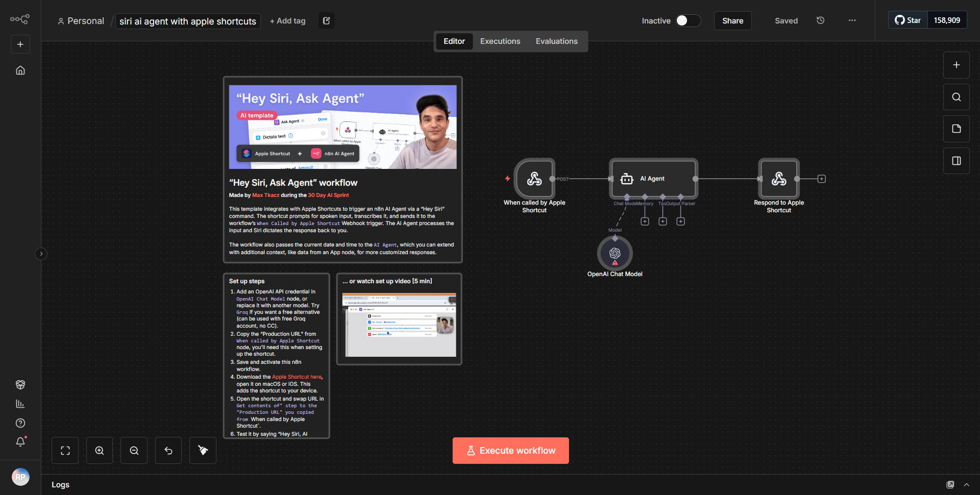The image size is (980, 495).
Task: Click the fit-to-view canvas button
Action: pos(65,451)
